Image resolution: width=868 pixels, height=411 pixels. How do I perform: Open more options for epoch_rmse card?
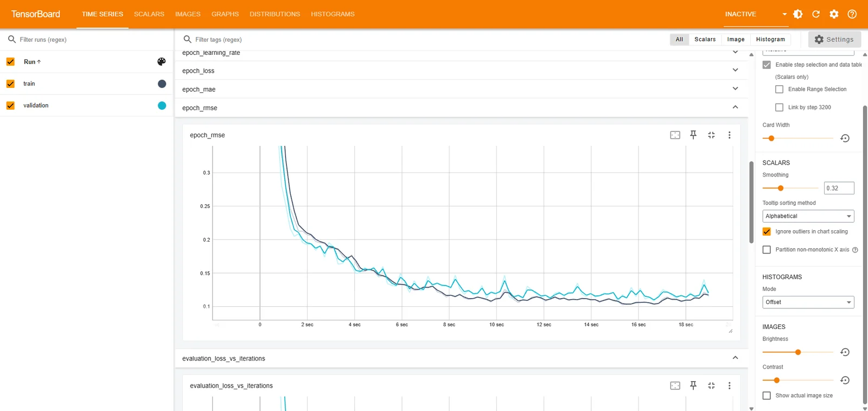point(730,135)
